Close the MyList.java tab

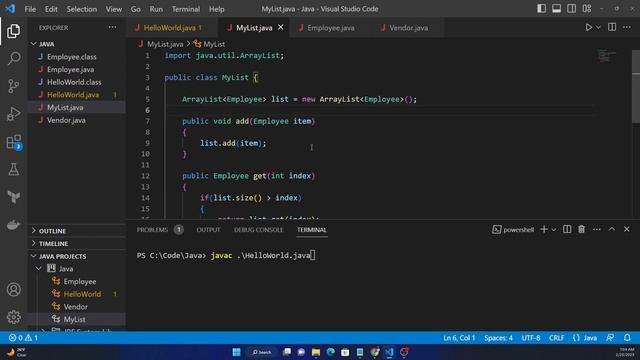click(x=280, y=27)
